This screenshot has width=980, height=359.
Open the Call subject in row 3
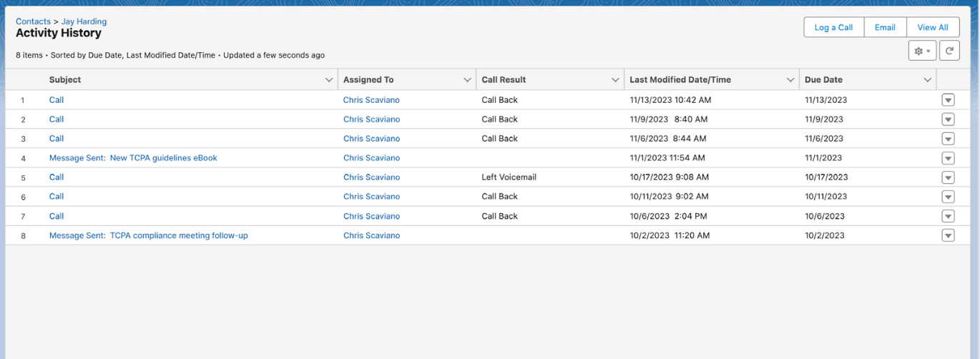[x=57, y=139]
